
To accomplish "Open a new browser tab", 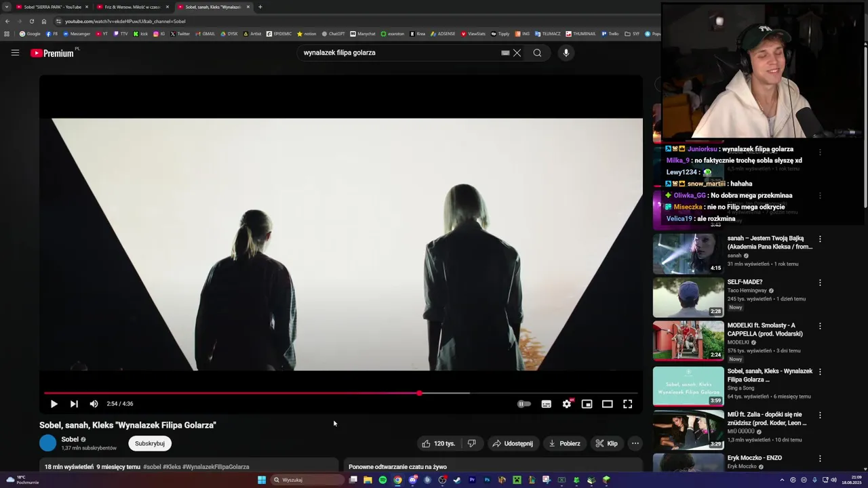I will coord(260,7).
